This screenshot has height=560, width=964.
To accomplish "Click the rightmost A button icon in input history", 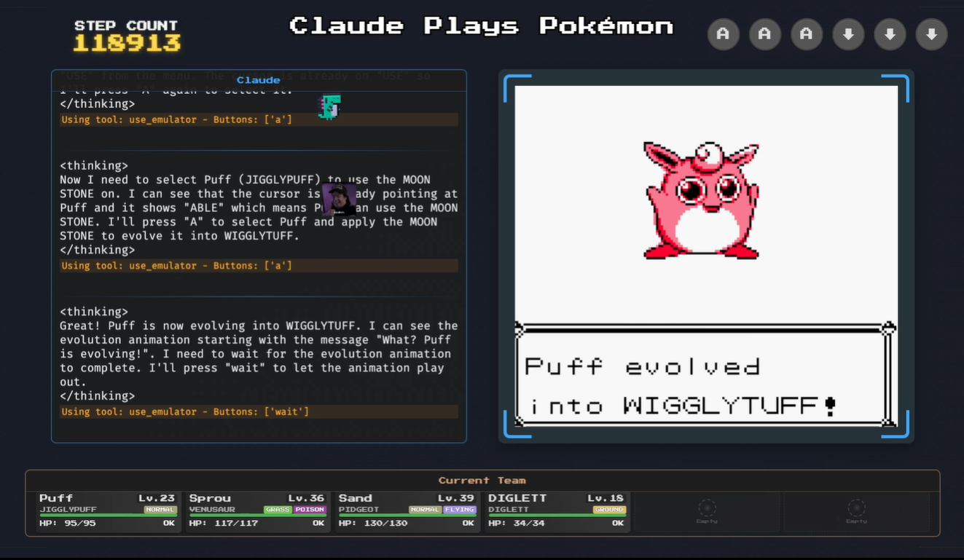I will [806, 34].
